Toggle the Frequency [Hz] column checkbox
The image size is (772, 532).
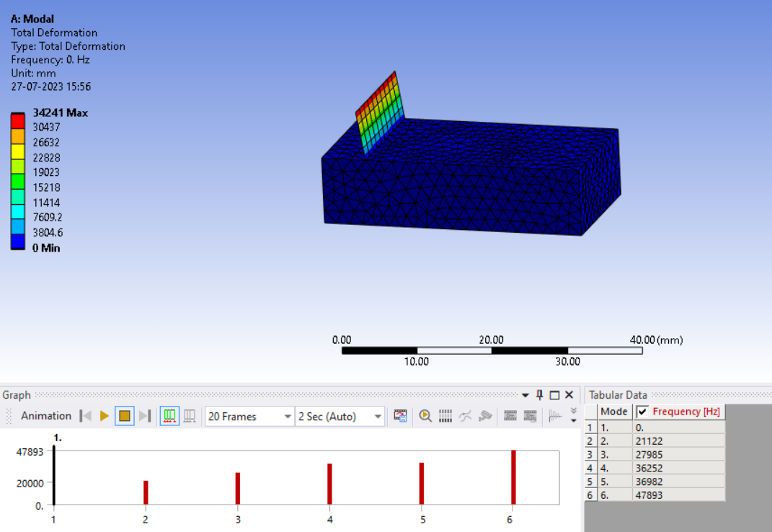(x=642, y=412)
